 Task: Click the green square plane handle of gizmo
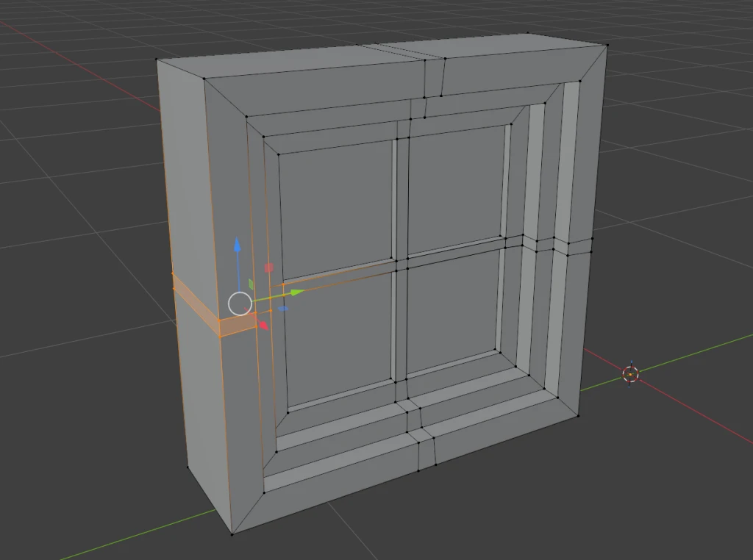click(251, 284)
